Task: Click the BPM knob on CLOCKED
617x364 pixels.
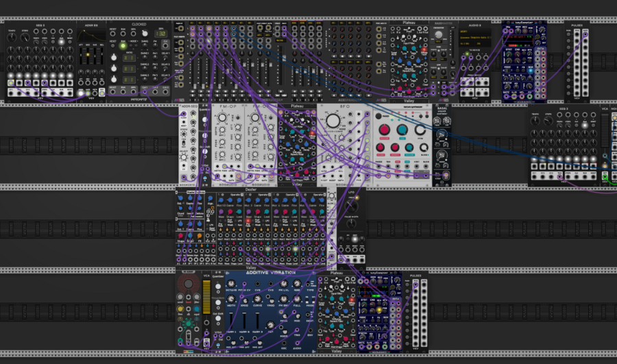Action: 145,34
